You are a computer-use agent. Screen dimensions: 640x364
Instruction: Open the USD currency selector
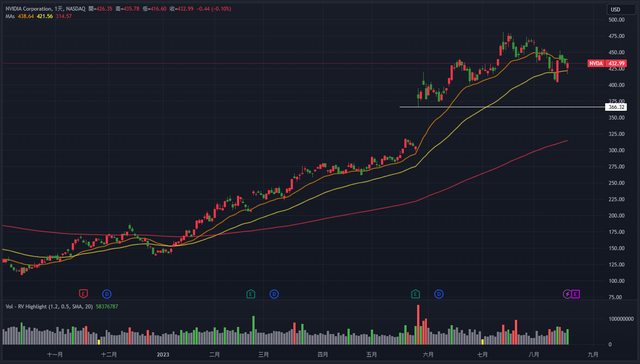pos(620,9)
